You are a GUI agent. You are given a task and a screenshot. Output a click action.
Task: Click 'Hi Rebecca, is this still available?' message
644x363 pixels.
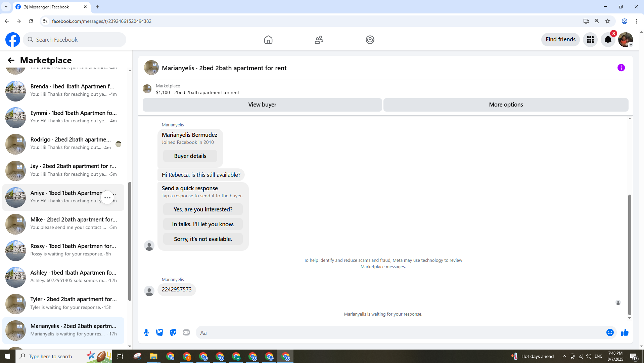pos(201,175)
